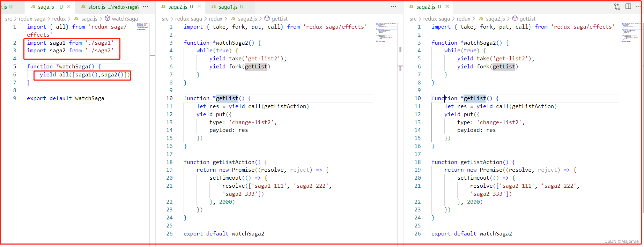Click 'import saga1 from './saga1'' line
Image resolution: width=644 pixels, height=247 pixels.
click(70, 43)
